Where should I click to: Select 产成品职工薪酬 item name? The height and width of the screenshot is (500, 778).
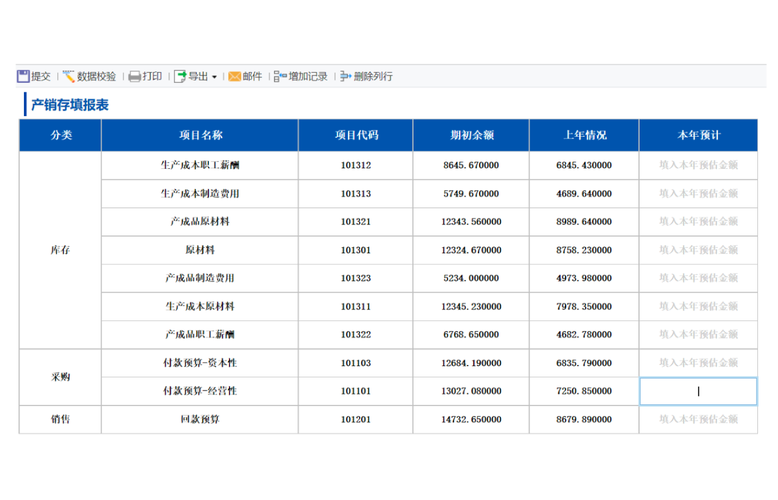(200, 335)
